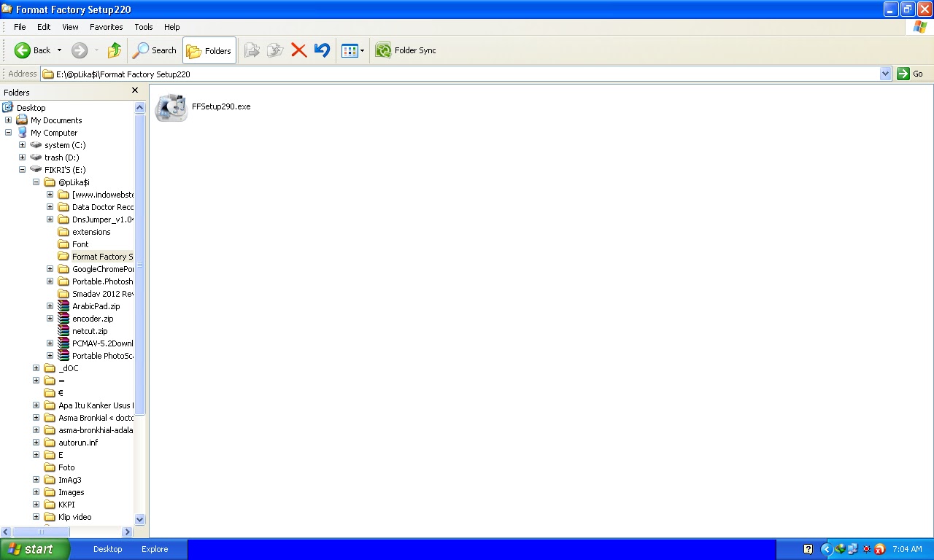Image resolution: width=934 pixels, height=560 pixels.
Task: Select the PCMAV-5.2 archive icon
Action: [x=63, y=343]
